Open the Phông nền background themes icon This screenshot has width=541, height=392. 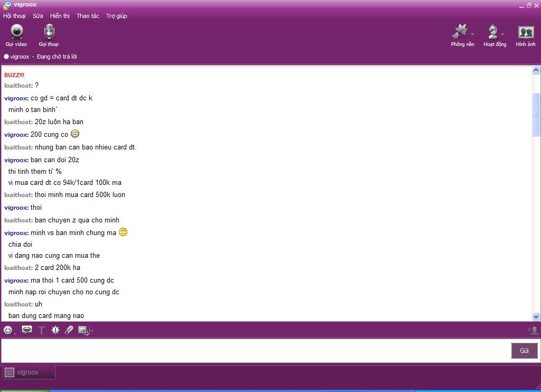[x=460, y=32]
